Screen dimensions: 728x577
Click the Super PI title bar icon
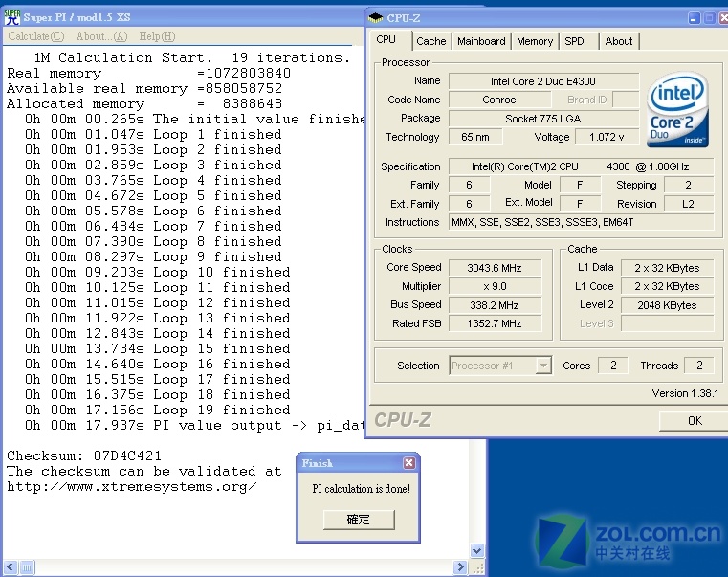tap(12, 17)
